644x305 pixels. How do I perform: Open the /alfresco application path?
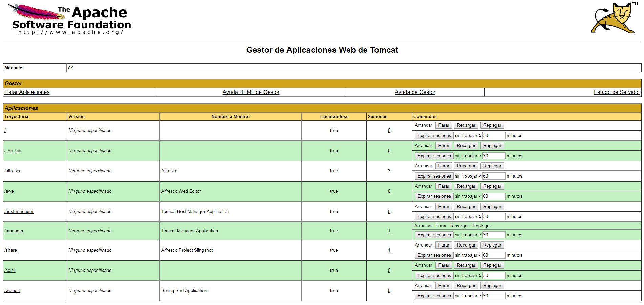coord(13,171)
